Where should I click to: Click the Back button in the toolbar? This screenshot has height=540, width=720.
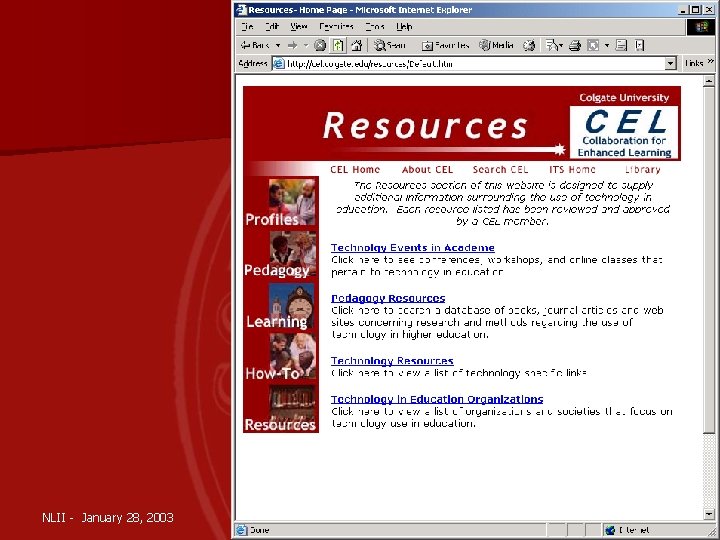pos(255,45)
